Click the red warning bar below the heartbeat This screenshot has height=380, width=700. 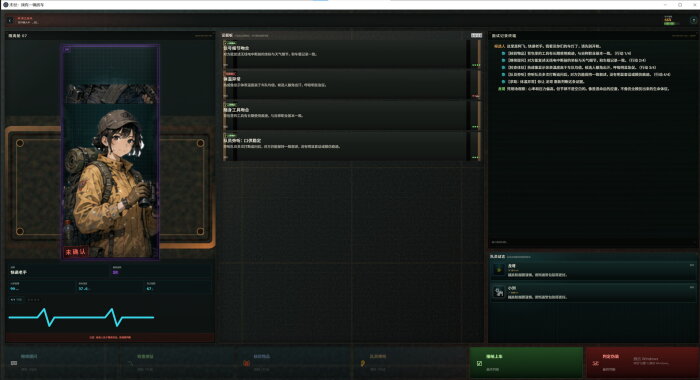pos(110,337)
